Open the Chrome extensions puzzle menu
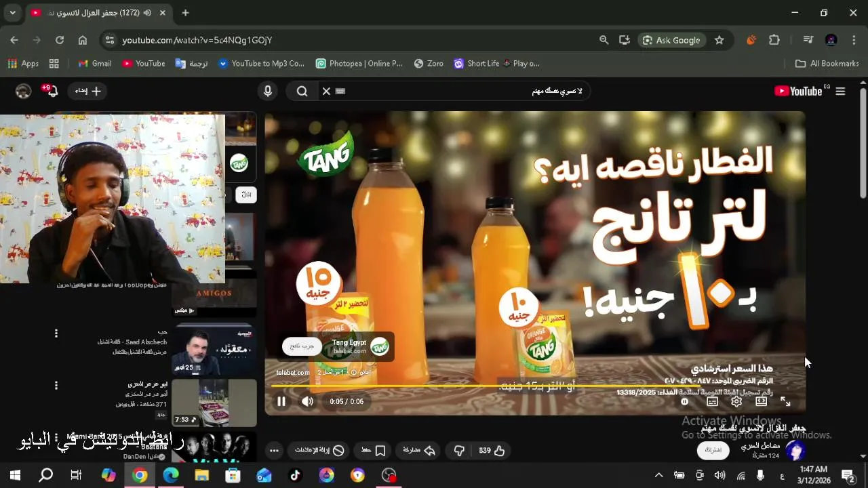The image size is (868, 488). point(774,40)
